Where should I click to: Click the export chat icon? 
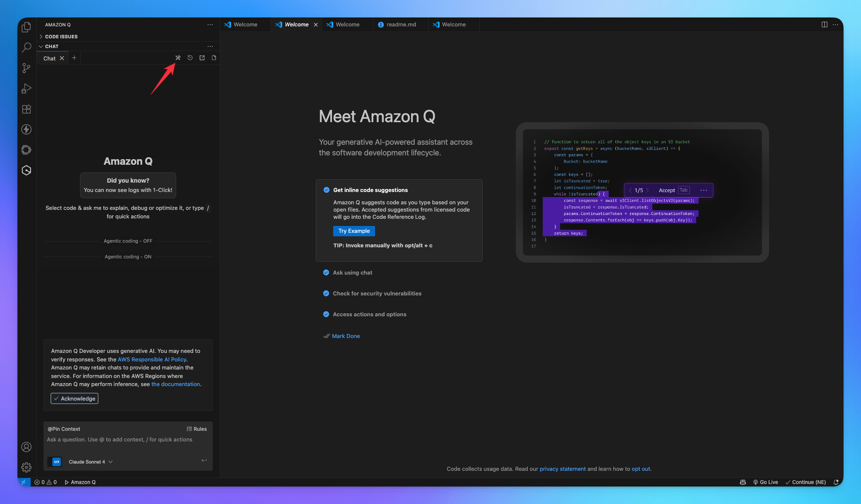click(x=202, y=58)
